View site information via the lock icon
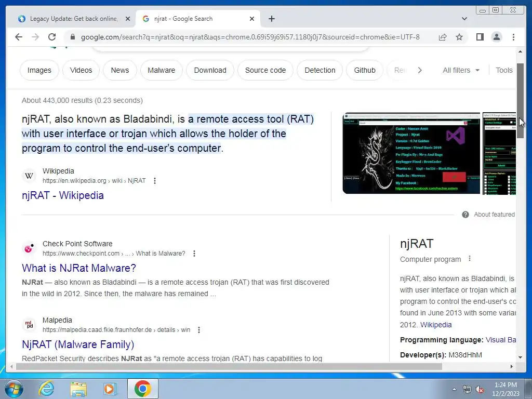This screenshot has height=399, width=532. pos(72,37)
